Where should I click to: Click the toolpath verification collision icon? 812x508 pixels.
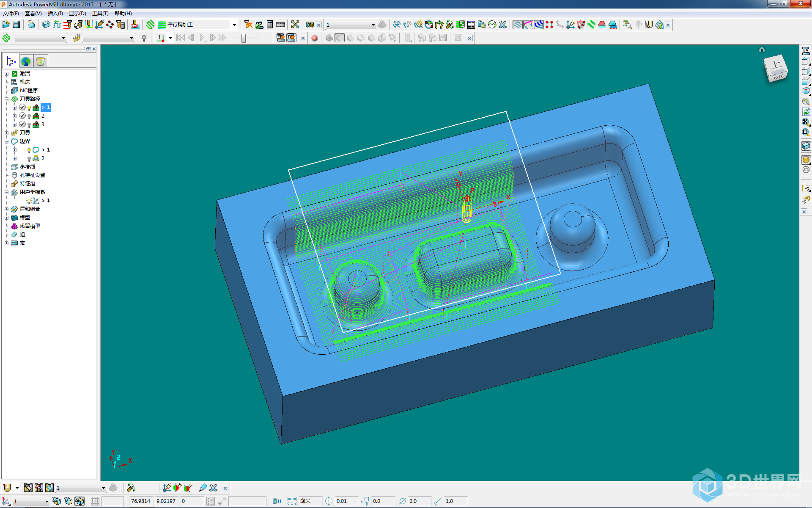coord(248,25)
